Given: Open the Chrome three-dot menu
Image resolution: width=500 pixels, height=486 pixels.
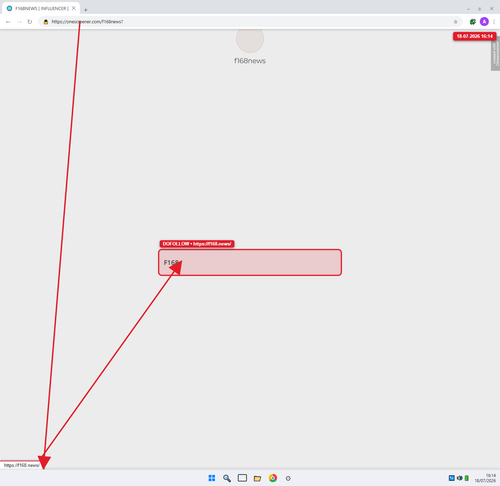Looking at the screenshot, I should coord(494,22).
